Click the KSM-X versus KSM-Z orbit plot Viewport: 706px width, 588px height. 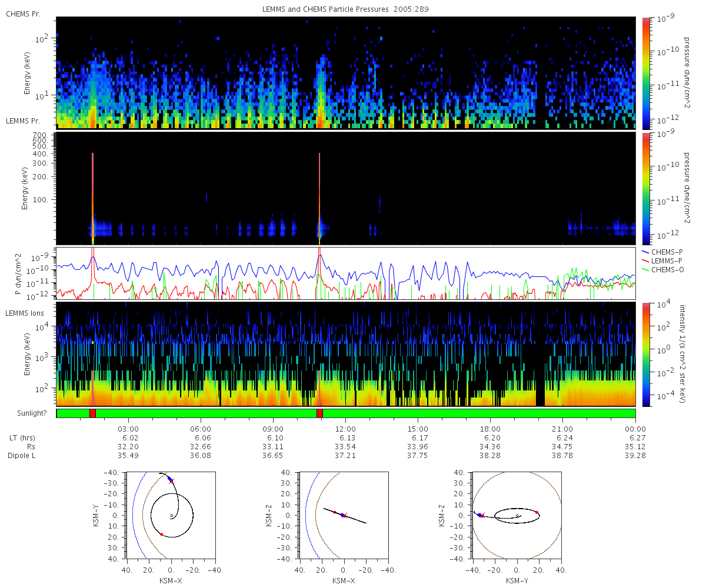pyautogui.click(x=344, y=516)
